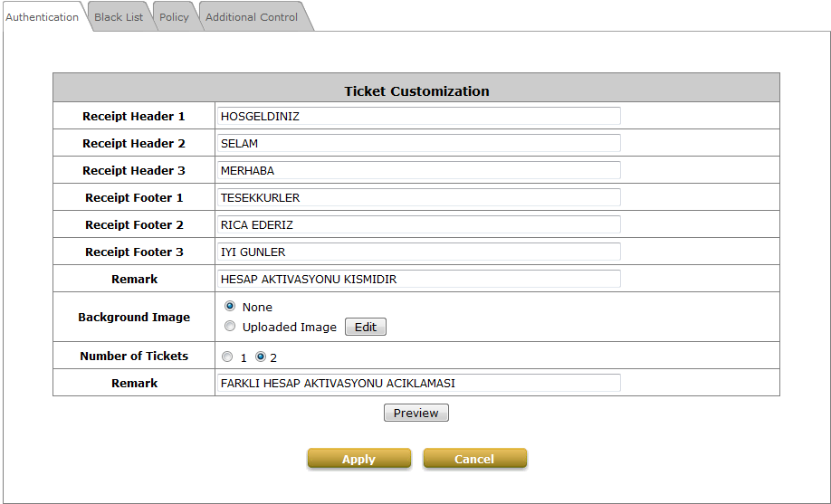831x504 pixels.
Task: Set Number of Tickets to 1
Action: click(227, 357)
